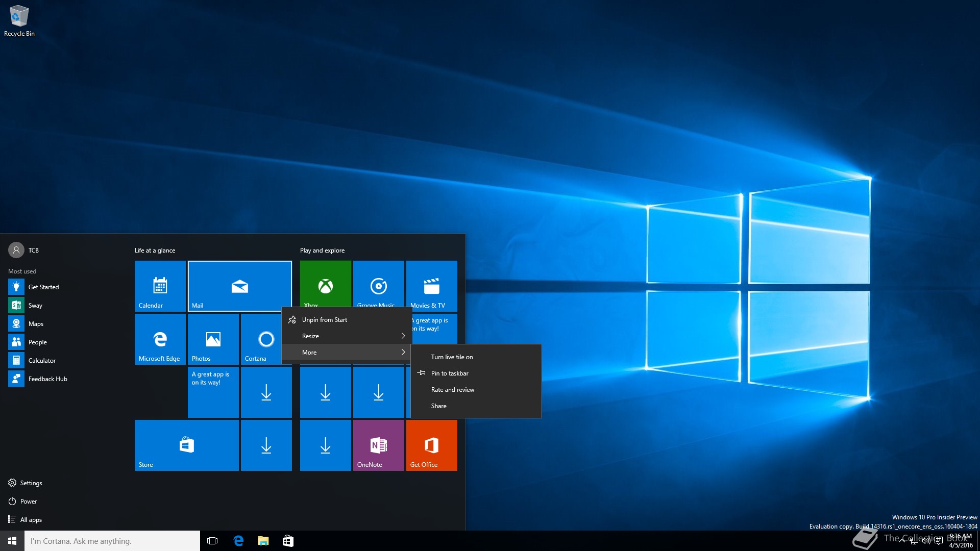
Task: Open the Mail tile
Action: (x=240, y=286)
